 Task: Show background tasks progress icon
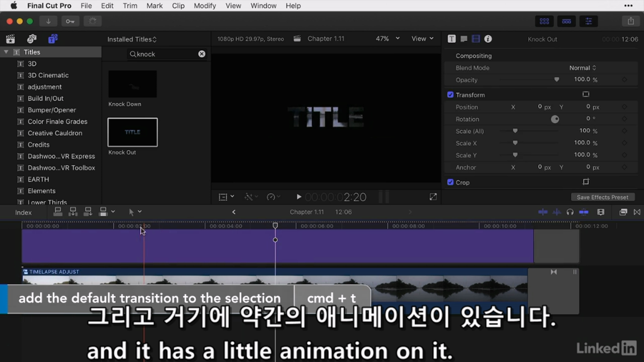click(x=93, y=21)
